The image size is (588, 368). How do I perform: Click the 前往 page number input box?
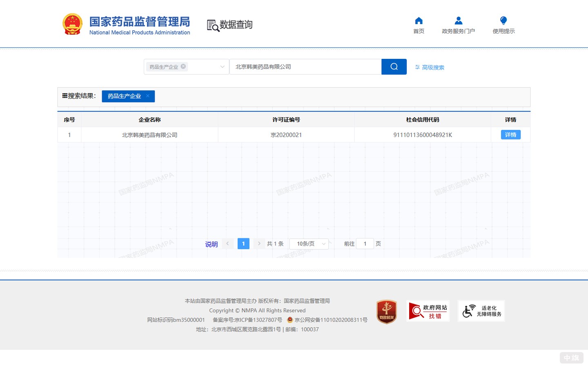(365, 244)
